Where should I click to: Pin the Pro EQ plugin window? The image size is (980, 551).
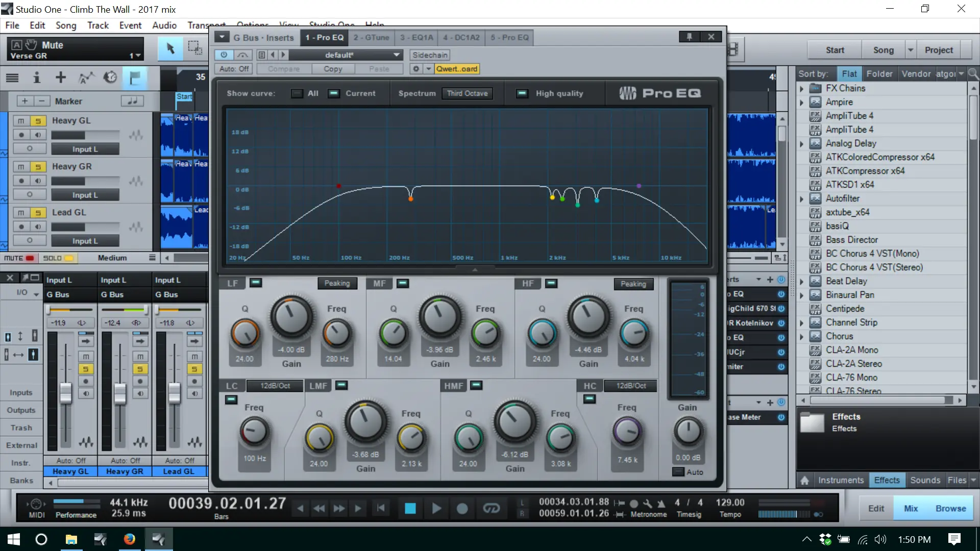(689, 37)
